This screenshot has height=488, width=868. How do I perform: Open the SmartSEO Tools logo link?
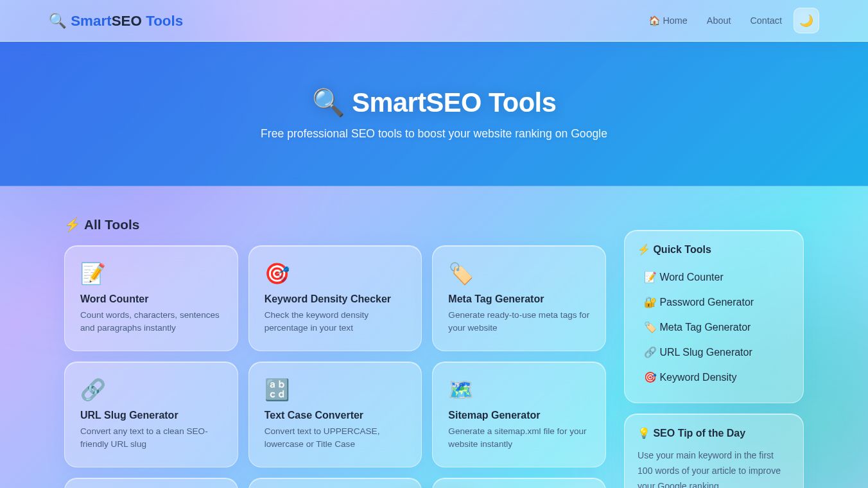click(x=116, y=21)
